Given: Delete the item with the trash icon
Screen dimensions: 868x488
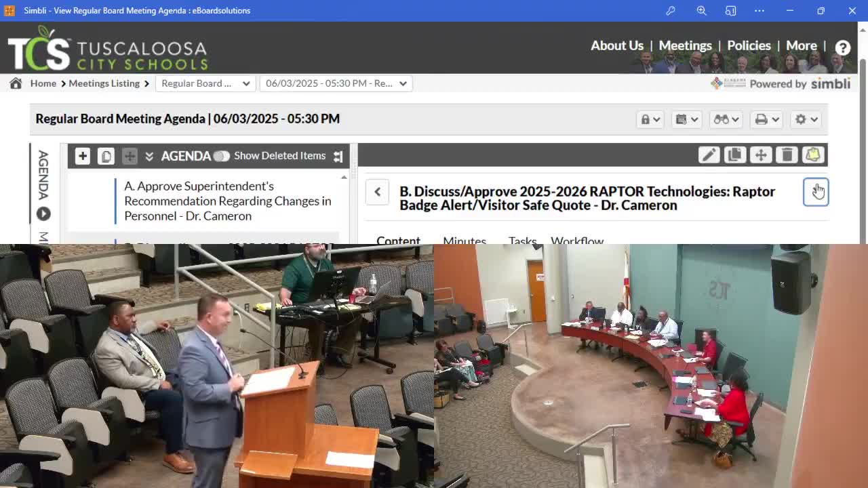Looking at the screenshot, I should [787, 155].
